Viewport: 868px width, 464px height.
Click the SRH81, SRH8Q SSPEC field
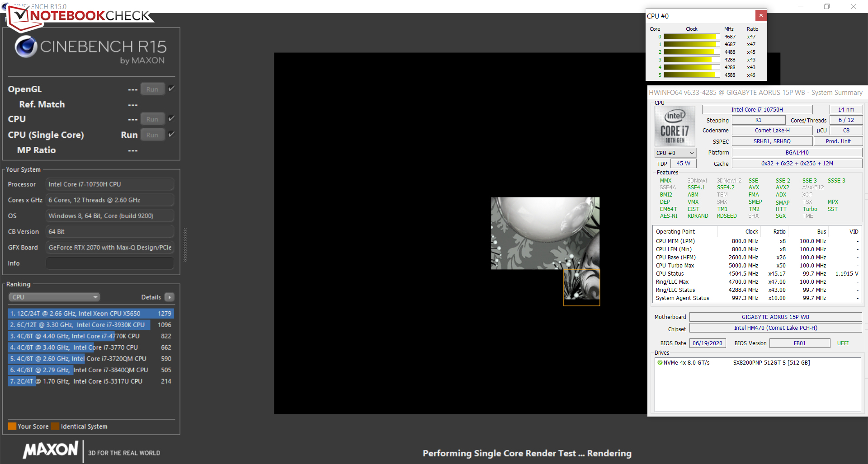772,141
